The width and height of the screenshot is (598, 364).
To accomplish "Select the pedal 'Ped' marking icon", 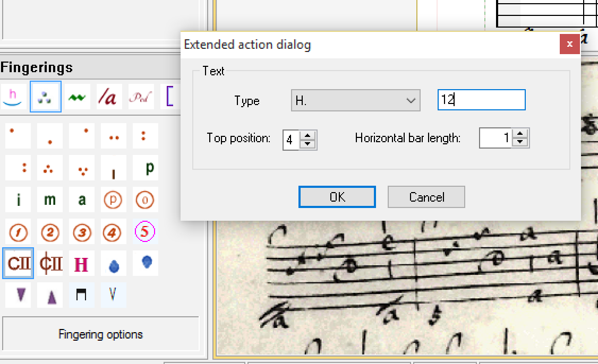I will click(x=141, y=97).
